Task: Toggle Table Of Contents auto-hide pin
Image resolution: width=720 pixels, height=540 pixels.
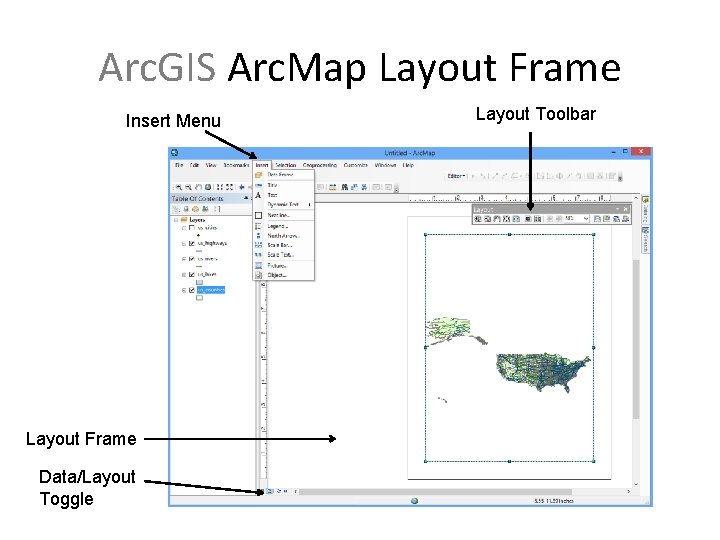Action: tap(247, 198)
